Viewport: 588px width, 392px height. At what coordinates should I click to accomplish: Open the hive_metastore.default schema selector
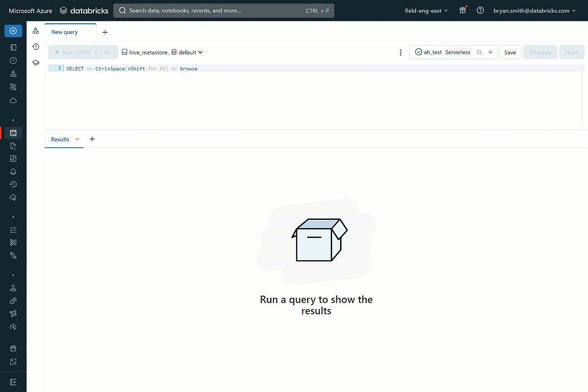(162, 52)
